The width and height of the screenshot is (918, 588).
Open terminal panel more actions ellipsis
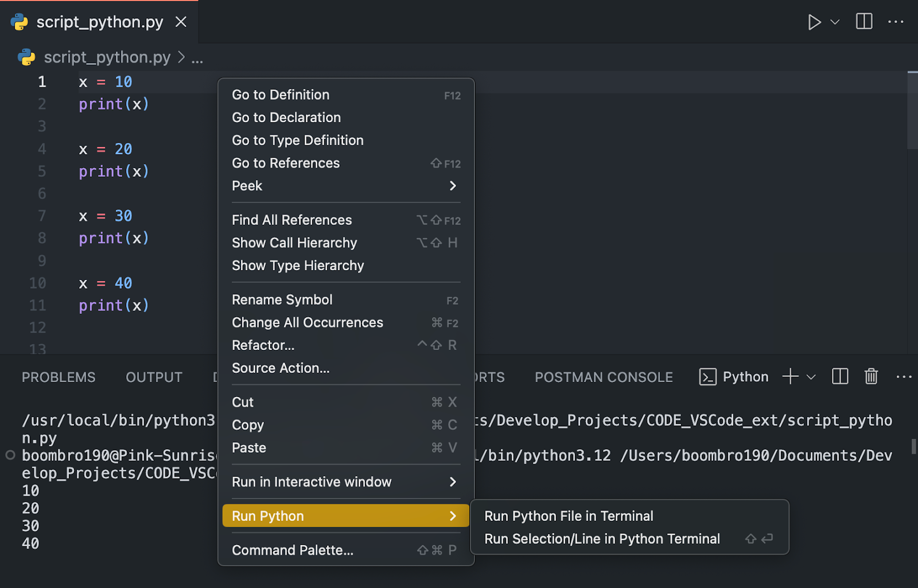[904, 377]
